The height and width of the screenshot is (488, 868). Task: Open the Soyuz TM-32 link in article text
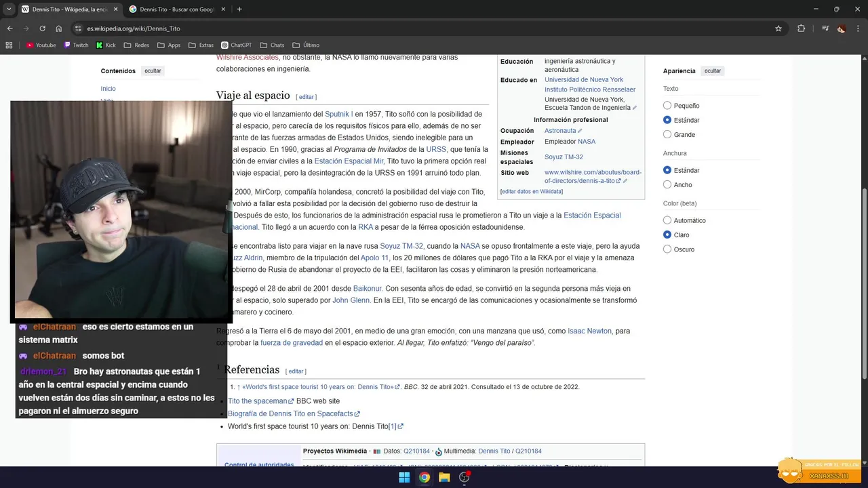tap(401, 246)
